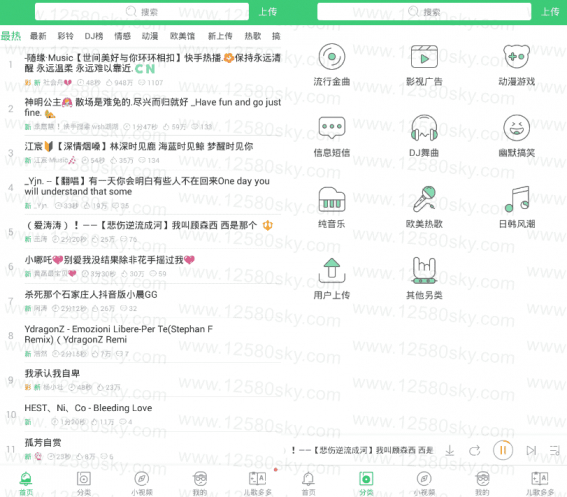Focus the right screen search box
The width and height of the screenshot is (567, 497).
tap(424, 12)
